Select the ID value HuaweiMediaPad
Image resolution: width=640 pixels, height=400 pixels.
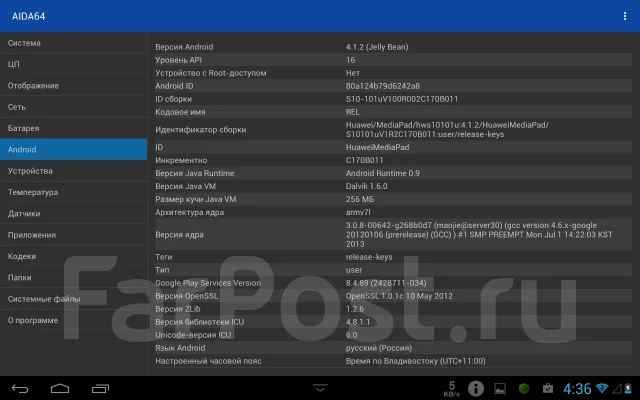(377, 147)
